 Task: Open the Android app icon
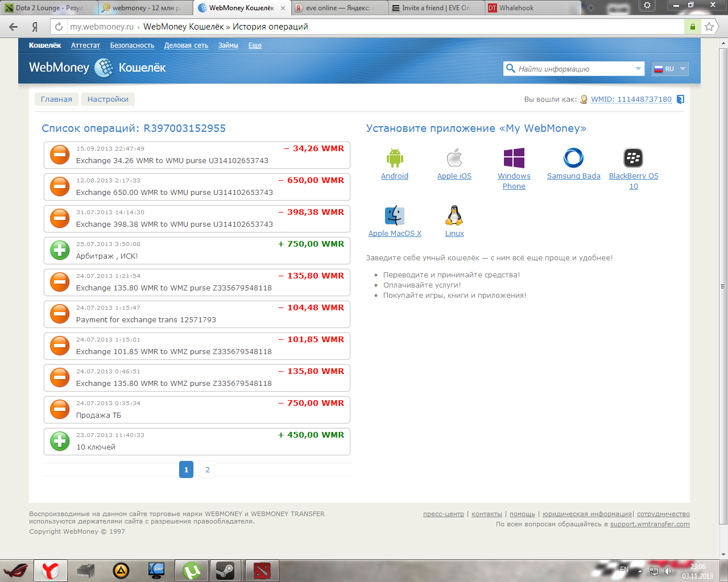pos(395,157)
